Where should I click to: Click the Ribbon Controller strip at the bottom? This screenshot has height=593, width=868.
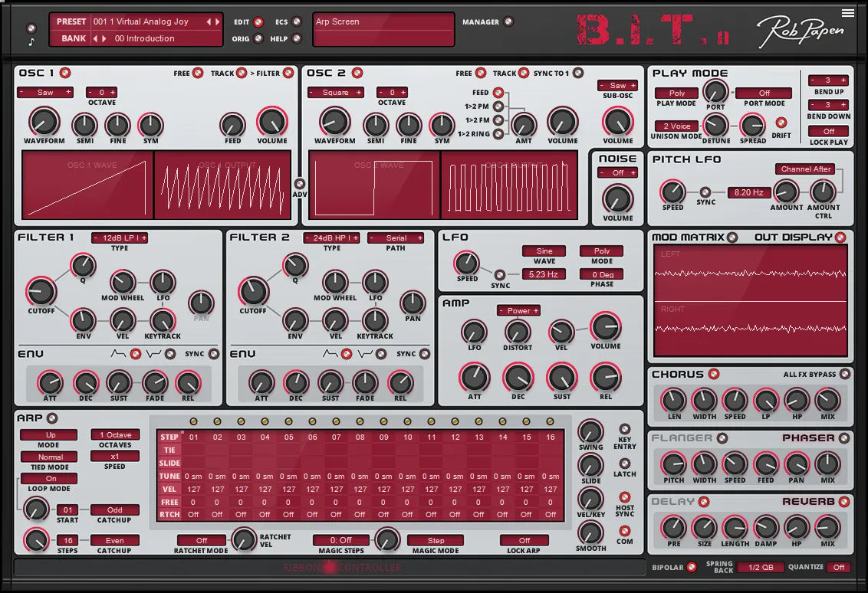tap(330, 568)
